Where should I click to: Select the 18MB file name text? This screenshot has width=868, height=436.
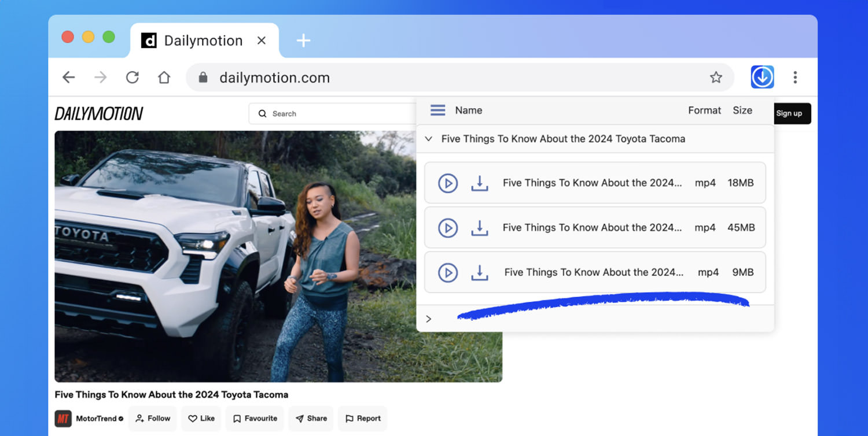(x=592, y=183)
